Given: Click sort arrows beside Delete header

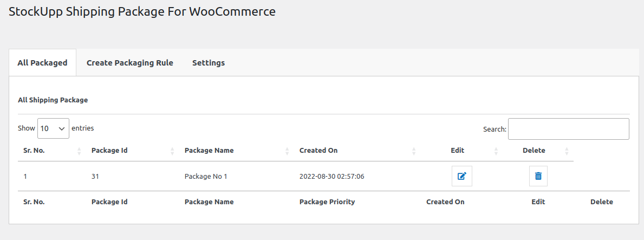Looking at the screenshot, I should [567, 151].
